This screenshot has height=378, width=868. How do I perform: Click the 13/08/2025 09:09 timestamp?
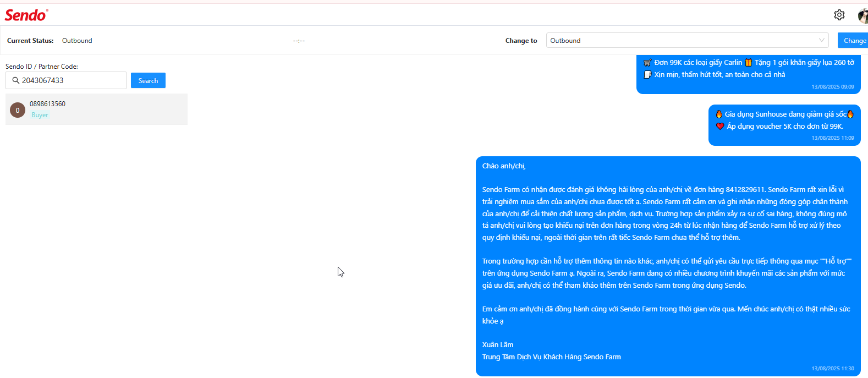click(833, 87)
